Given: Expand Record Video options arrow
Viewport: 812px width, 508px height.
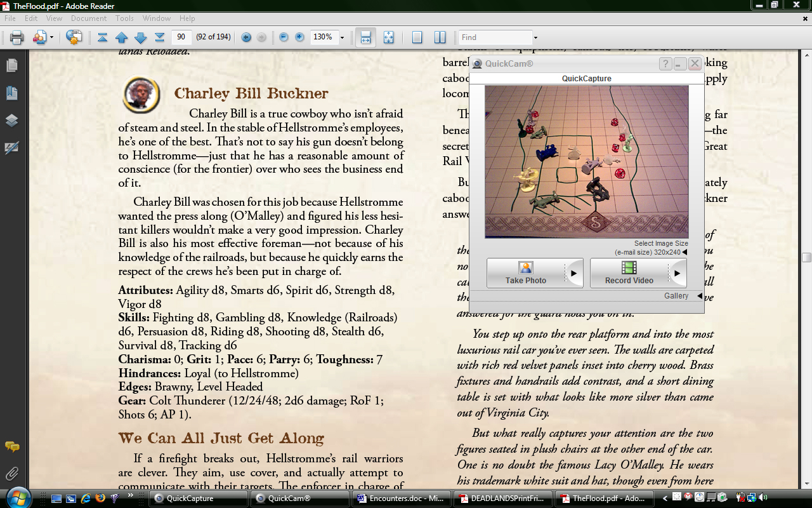Looking at the screenshot, I should [677, 274].
